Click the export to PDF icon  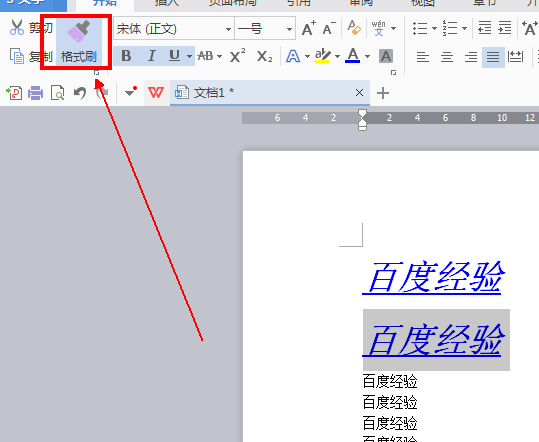coord(14,93)
